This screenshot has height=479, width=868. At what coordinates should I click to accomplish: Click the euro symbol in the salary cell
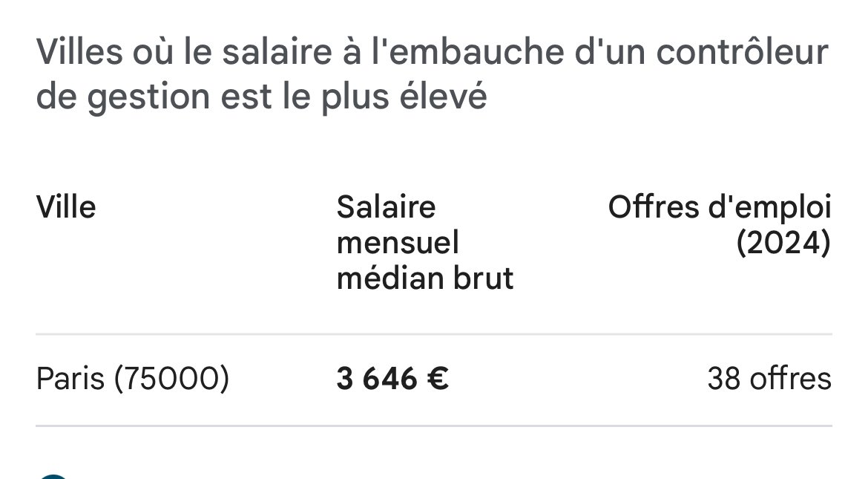coord(438,379)
